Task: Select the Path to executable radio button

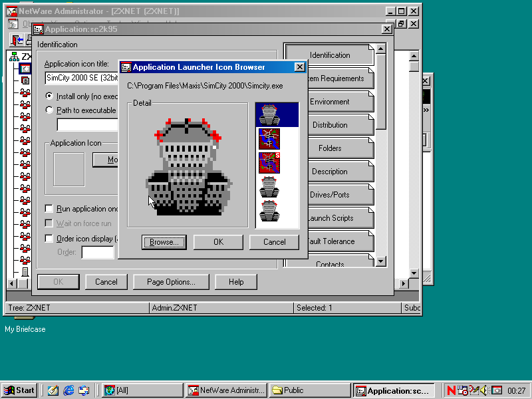Action: [x=49, y=110]
